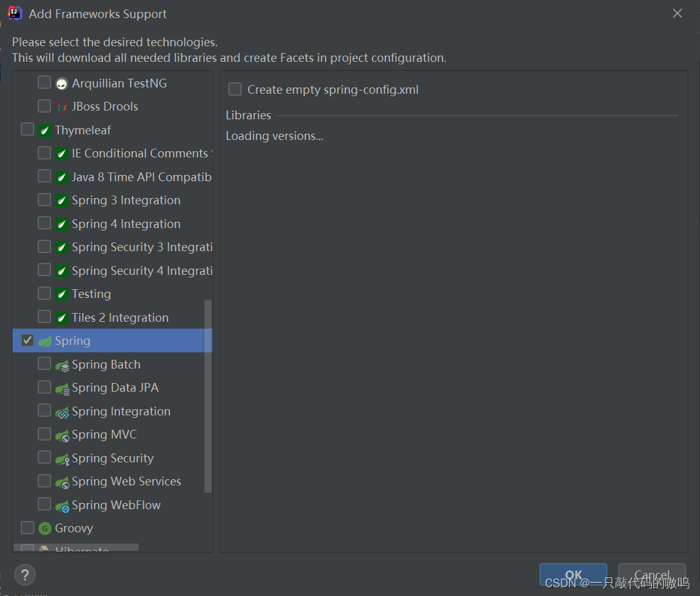Viewport: 700px width, 596px height.
Task: Click the Spring leaf icon
Action: pos(44,341)
